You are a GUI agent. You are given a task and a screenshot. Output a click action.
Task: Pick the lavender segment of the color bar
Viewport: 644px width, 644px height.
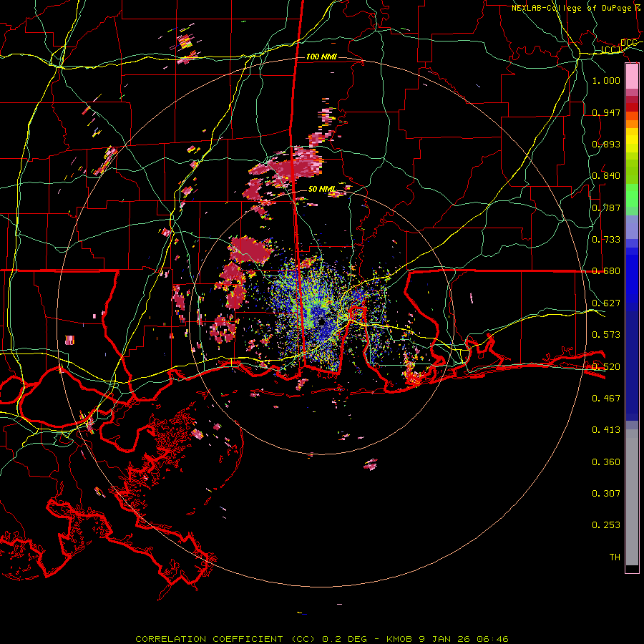pyautogui.click(x=632, y=227)
